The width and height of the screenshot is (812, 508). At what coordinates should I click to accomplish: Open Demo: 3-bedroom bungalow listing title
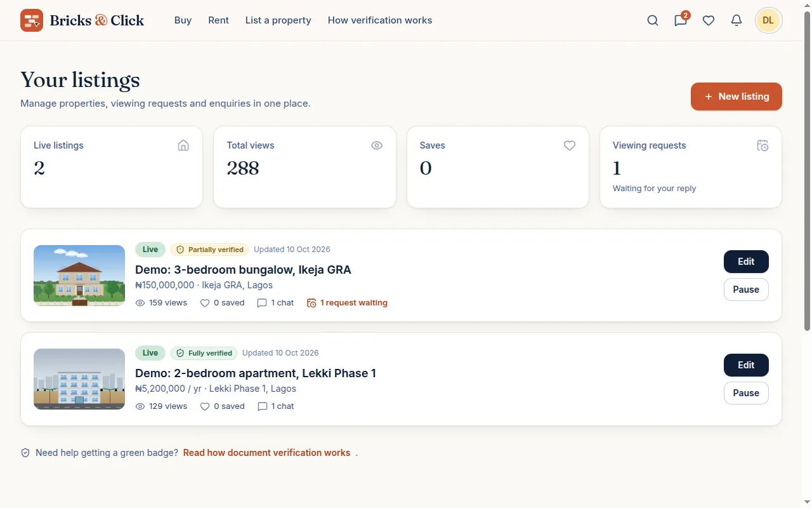[x=243, y=269]
